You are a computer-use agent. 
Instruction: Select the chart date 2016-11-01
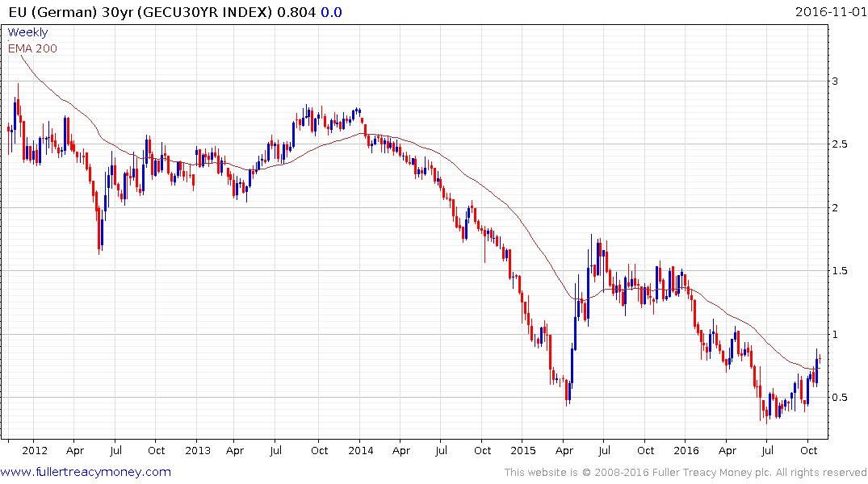830,11
